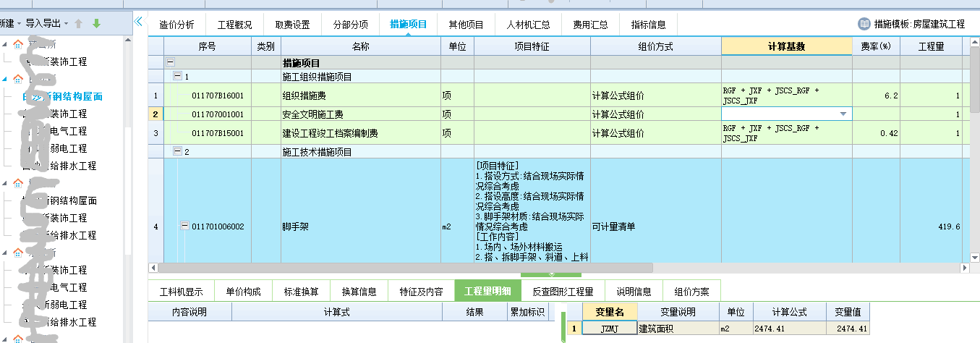Click the 名称 column header
This screenshot has height=343, width=980.
pyautogui.click(x=360, y=46)
